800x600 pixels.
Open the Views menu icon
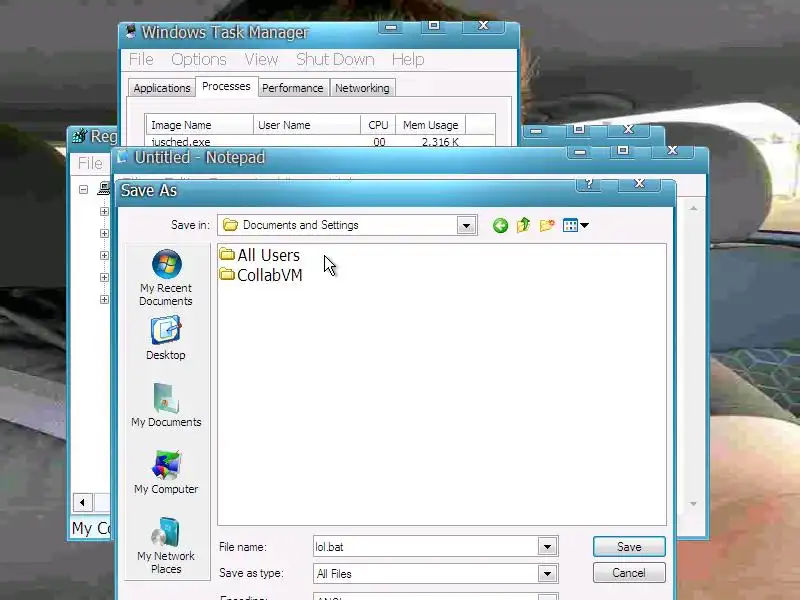click(x=576, y=225)
